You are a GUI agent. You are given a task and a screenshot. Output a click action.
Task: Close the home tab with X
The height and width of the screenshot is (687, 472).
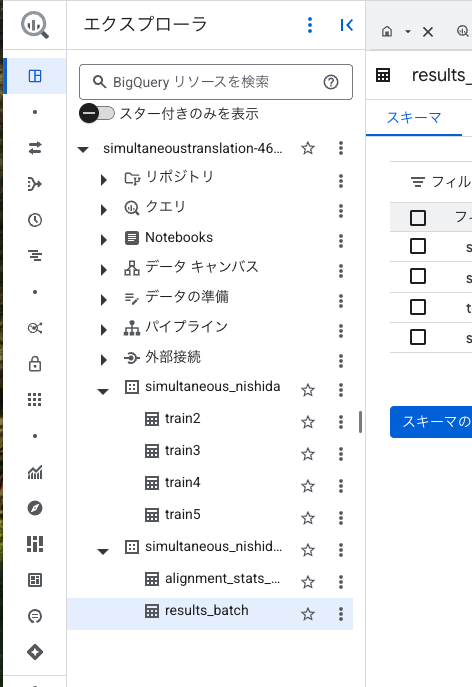coord(428,32)
